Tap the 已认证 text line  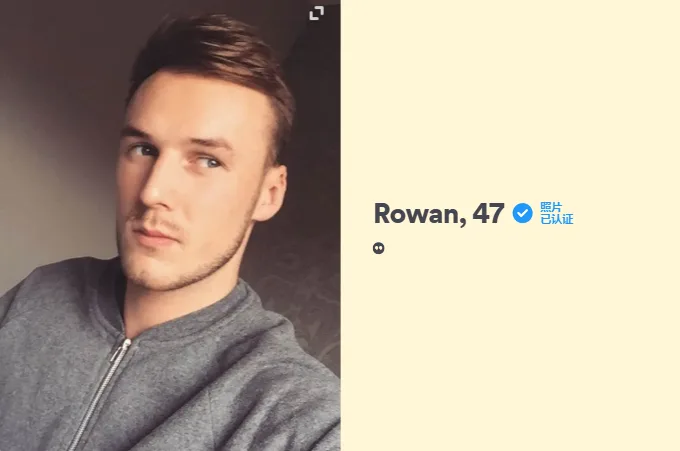pyautogui.click(x=556, y=219)
